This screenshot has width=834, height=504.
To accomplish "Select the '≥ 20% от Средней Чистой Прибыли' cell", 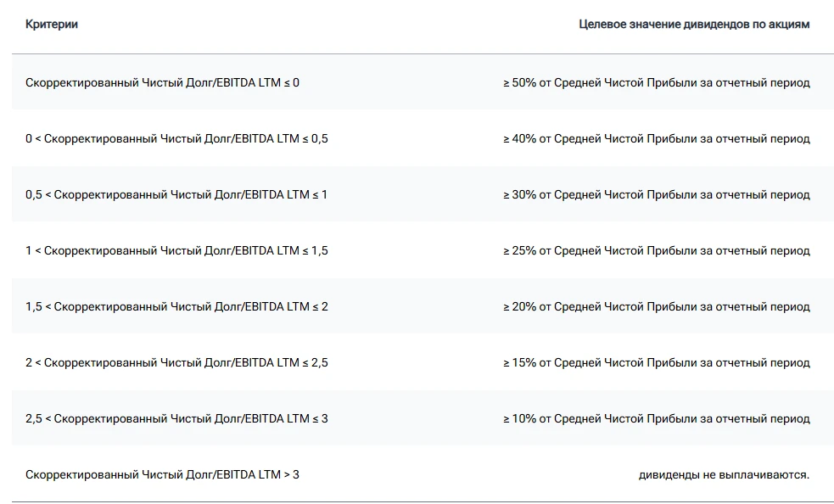I will (657, 306).
